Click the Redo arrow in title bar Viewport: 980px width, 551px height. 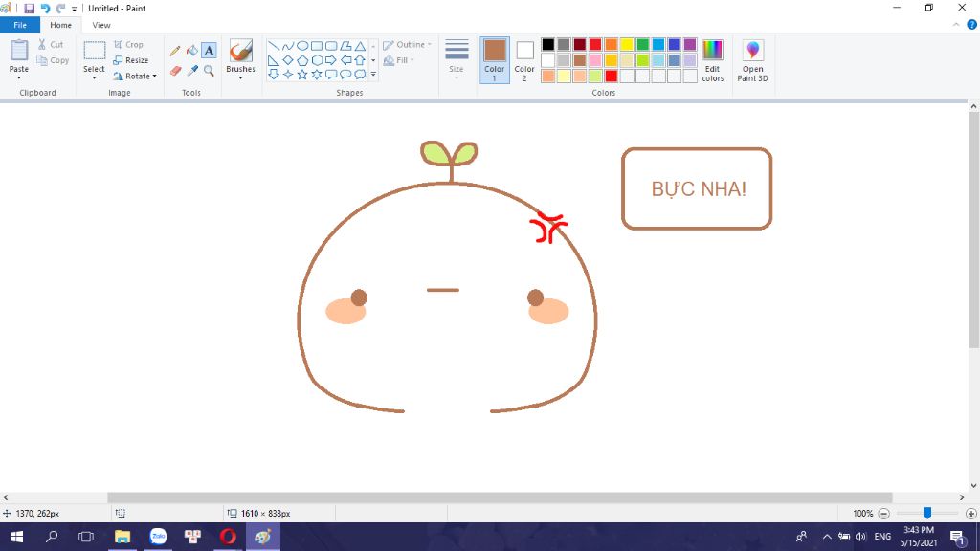click(60, 8)
